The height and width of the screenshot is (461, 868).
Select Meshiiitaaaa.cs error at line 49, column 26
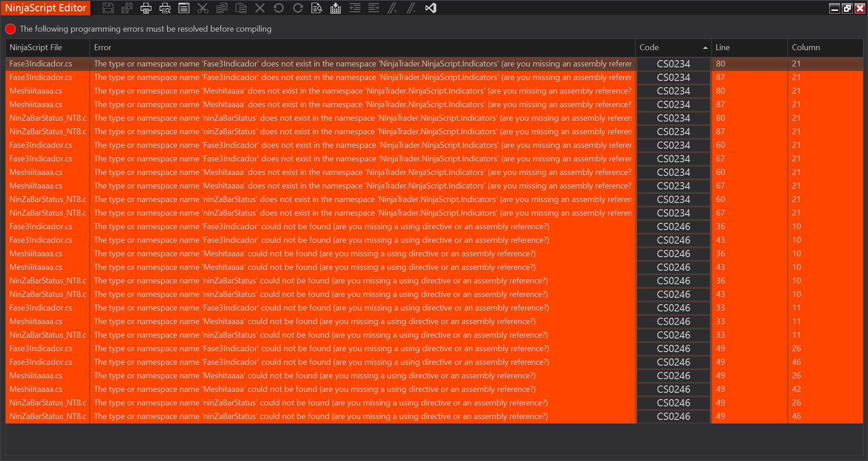(x=434, y=376)
